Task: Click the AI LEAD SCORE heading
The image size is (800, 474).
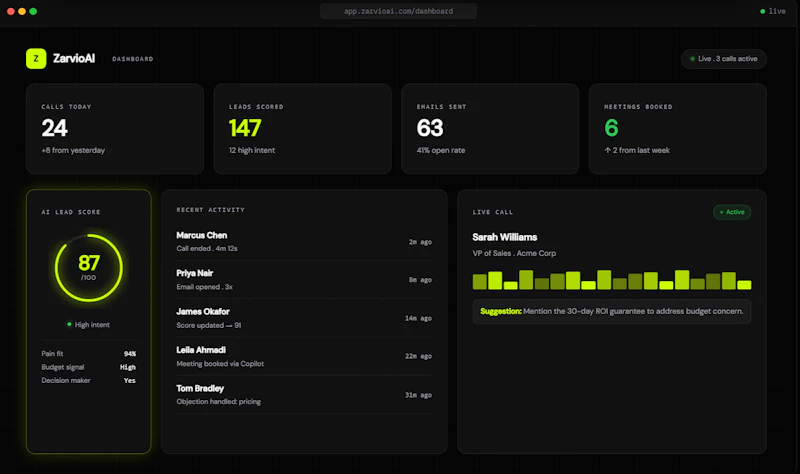Action: tap(71, 212)
